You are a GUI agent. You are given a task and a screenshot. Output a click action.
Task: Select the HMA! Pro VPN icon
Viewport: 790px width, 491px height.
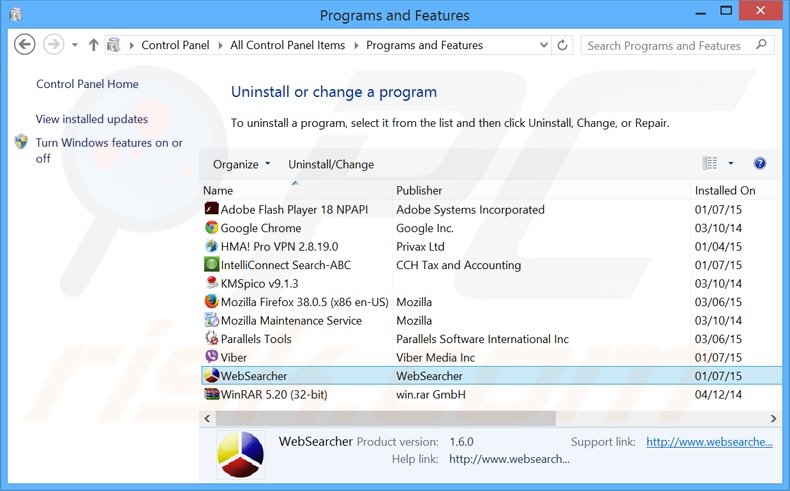tap(212, 246)
